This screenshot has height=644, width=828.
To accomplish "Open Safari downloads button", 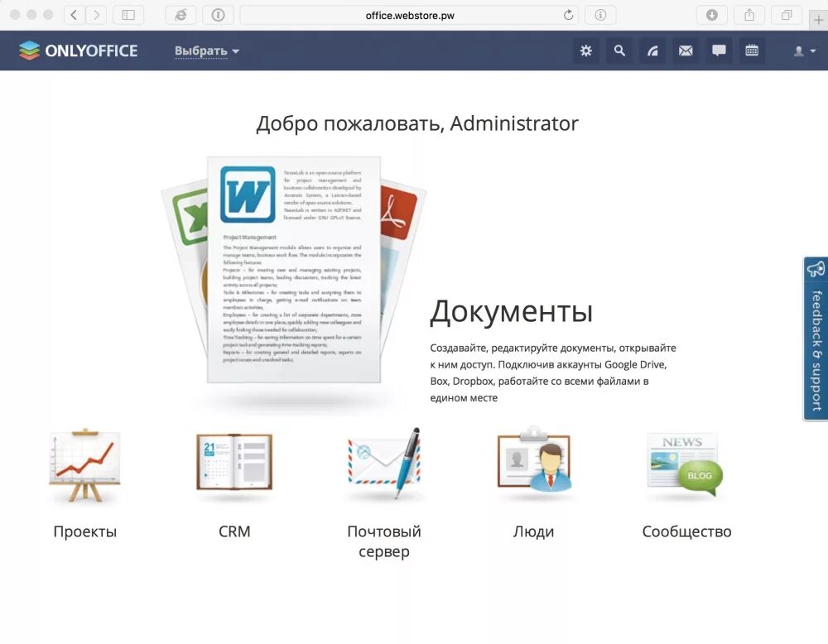I will coord(712,15).
